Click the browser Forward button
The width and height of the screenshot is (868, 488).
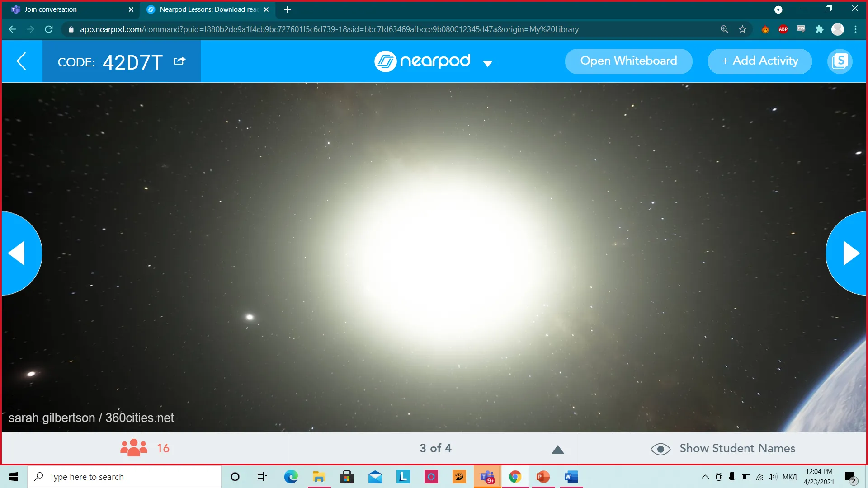30,29
